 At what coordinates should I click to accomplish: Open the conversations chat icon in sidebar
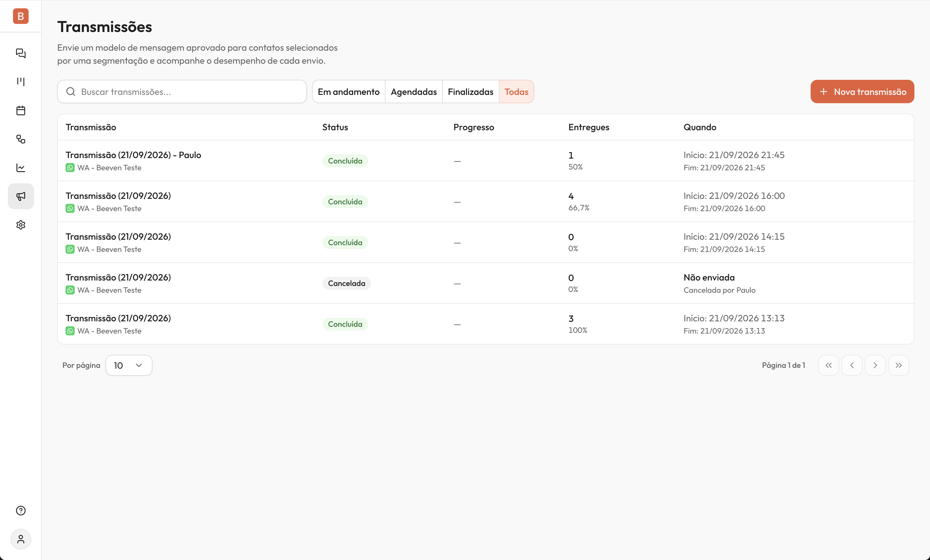coord(21,53)
